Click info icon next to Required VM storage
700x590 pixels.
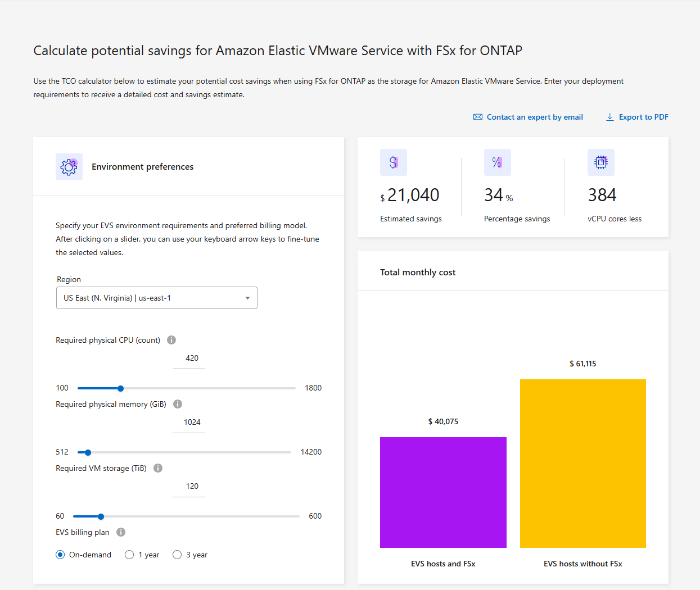coord(158,468)
